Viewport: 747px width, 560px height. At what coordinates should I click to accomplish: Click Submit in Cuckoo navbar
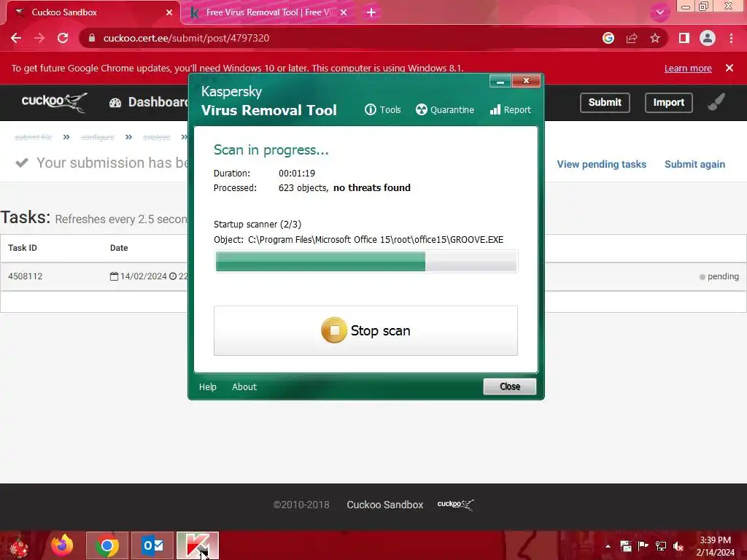click(605, 102)
